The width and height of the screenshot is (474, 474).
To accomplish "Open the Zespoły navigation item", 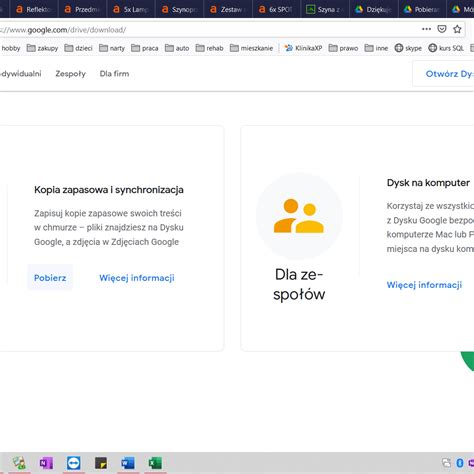I will [x=70, y=74].
